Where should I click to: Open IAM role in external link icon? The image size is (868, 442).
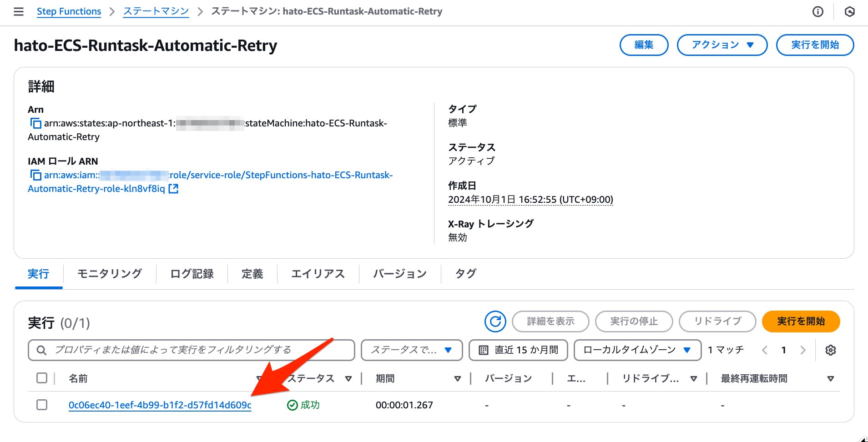(173, 189)
